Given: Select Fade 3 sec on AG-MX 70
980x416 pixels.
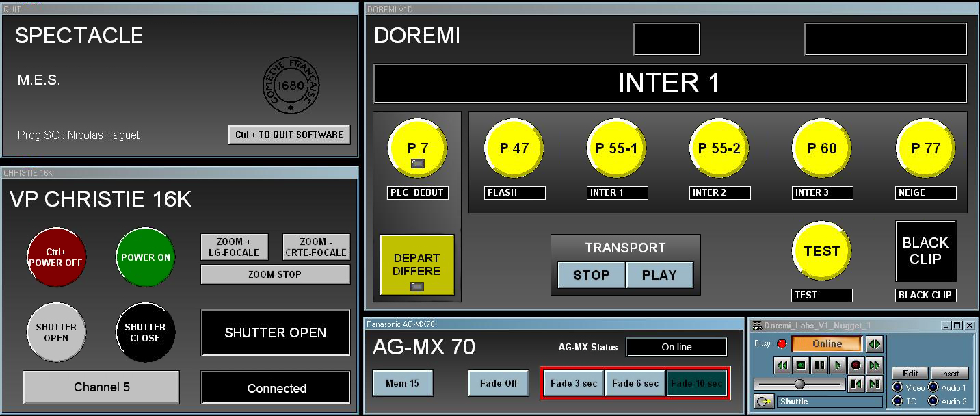Looking at the screenshot, I should point(574,383).
